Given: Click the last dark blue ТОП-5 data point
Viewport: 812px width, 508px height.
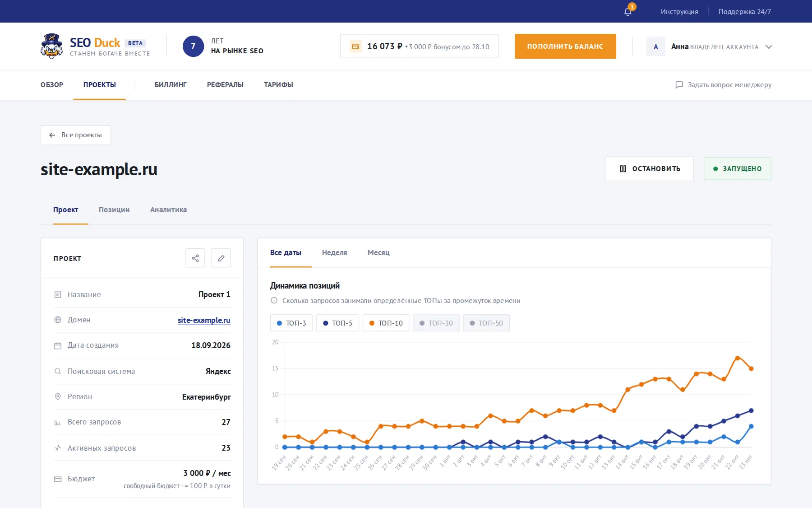Looking at the screenshot, I should pos(751,410).
